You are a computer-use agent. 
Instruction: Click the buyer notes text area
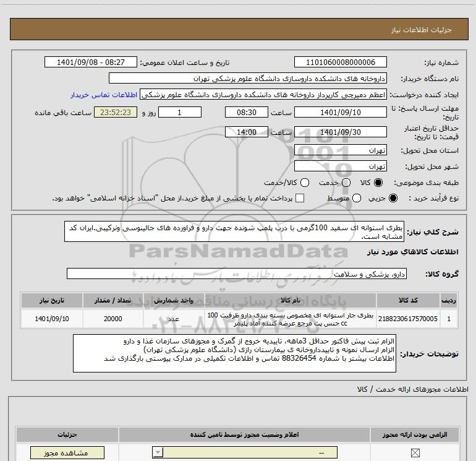(x=234, y=353)
